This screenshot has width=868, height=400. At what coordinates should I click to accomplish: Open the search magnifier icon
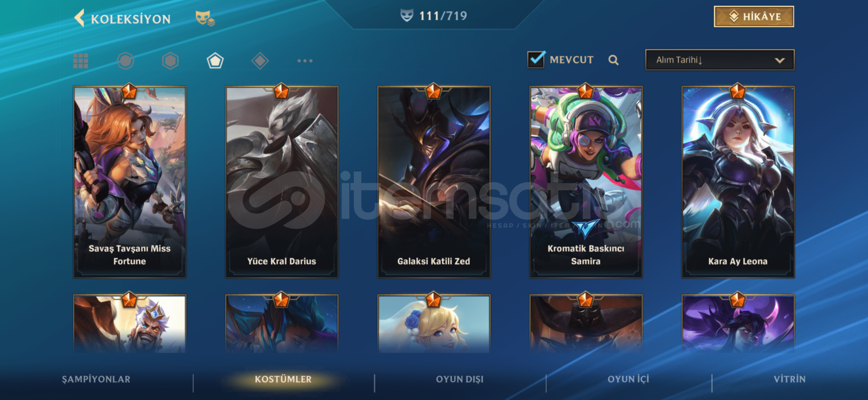pos(613,60)
